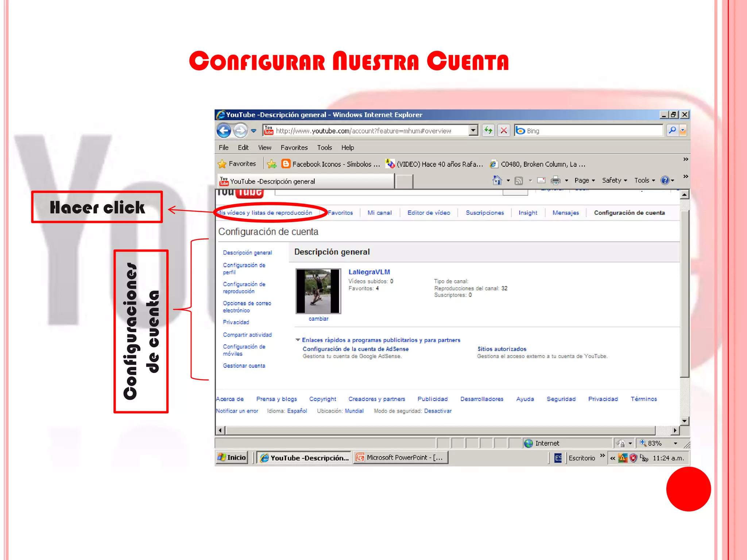Click the ES language indicator in taskbar
This screenshot has height=560, width=747.
[558, 458]
